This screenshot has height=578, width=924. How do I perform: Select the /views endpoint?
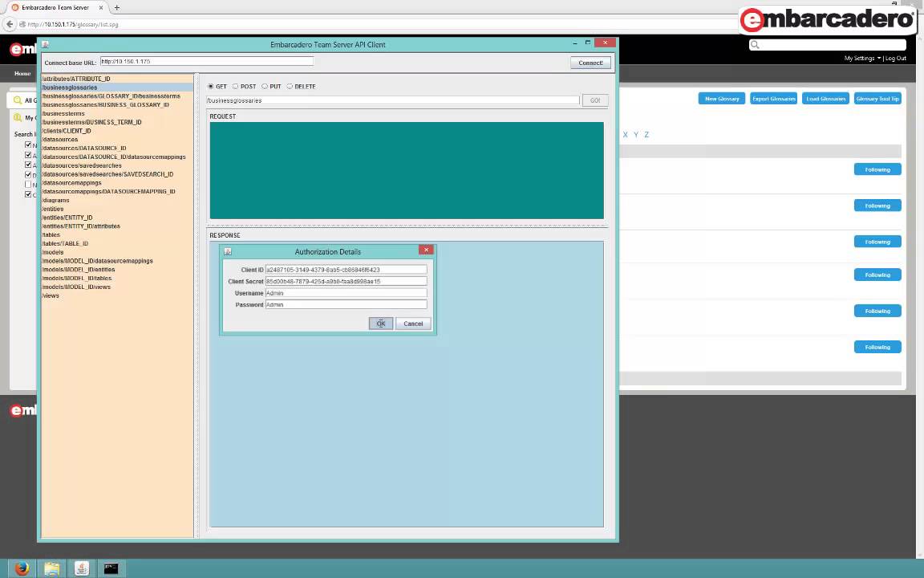(50, 295)
